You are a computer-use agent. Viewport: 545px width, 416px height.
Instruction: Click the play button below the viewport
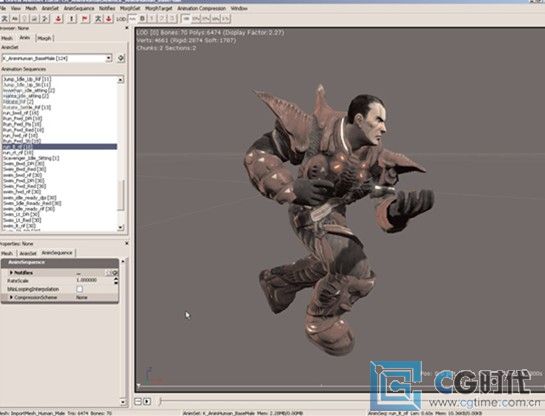(x=147, y=401)
